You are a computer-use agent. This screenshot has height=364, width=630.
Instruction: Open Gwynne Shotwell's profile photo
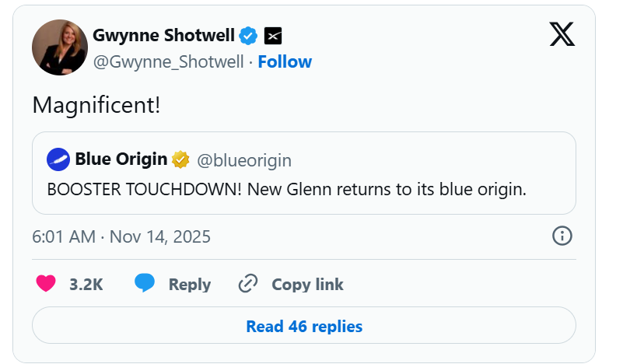60,48
